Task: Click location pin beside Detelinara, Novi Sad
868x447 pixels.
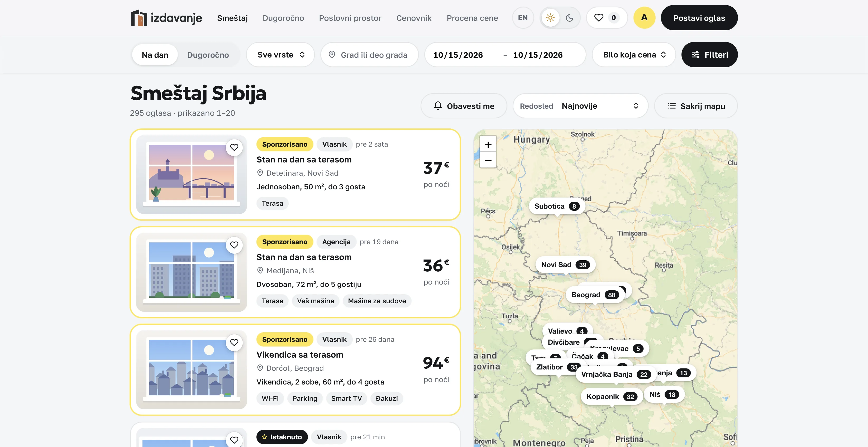Action: coord(260,173)
